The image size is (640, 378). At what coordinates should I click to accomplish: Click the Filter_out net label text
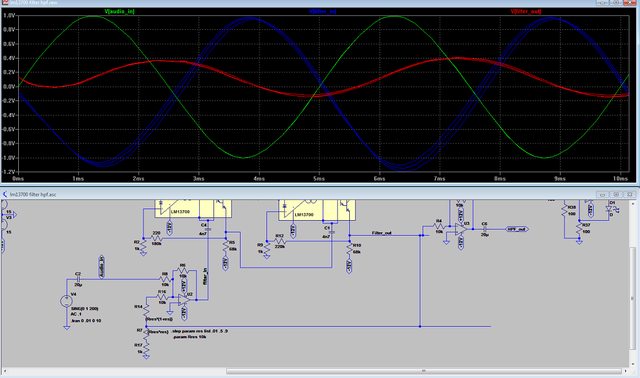point(382,233)
